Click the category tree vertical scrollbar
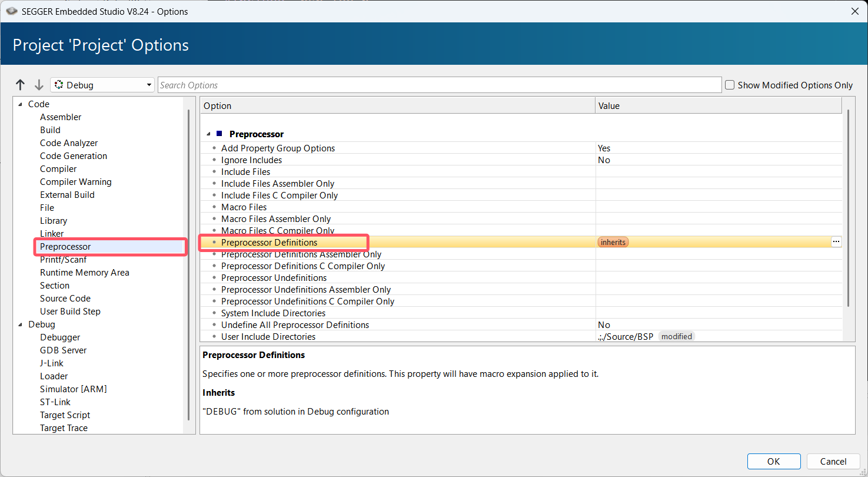This screenshot has width=868, height=477. 189,265
